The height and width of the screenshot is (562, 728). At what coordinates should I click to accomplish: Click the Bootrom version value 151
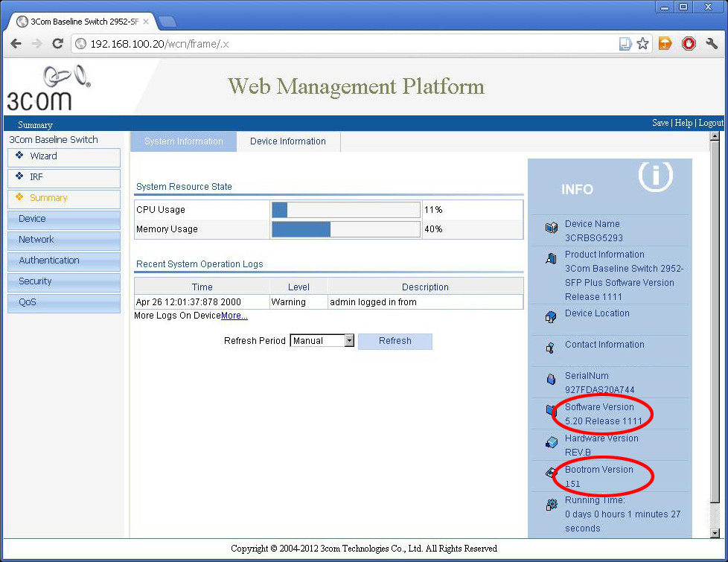(x=572, y=484)
